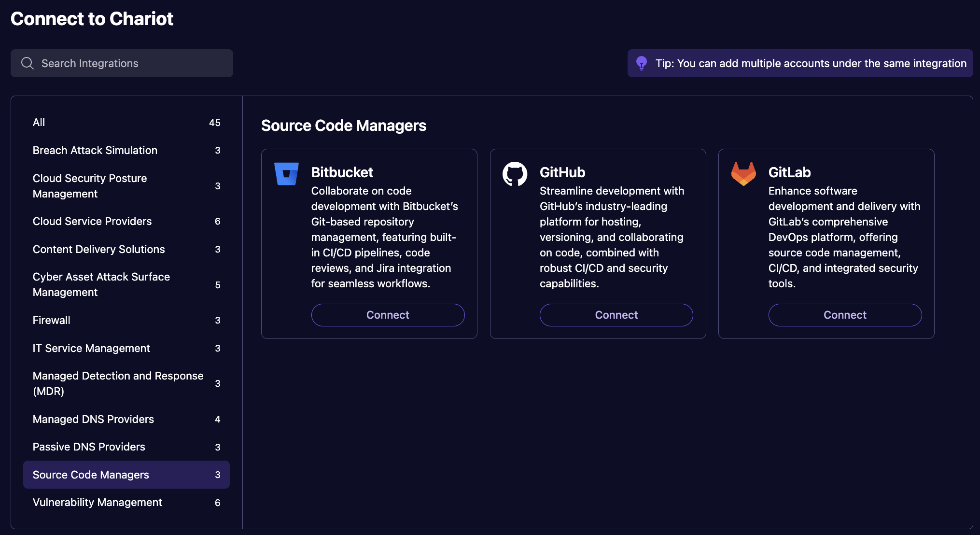
Task: Click the Bitbucket logo icon
Action: (x=286, y=174)
